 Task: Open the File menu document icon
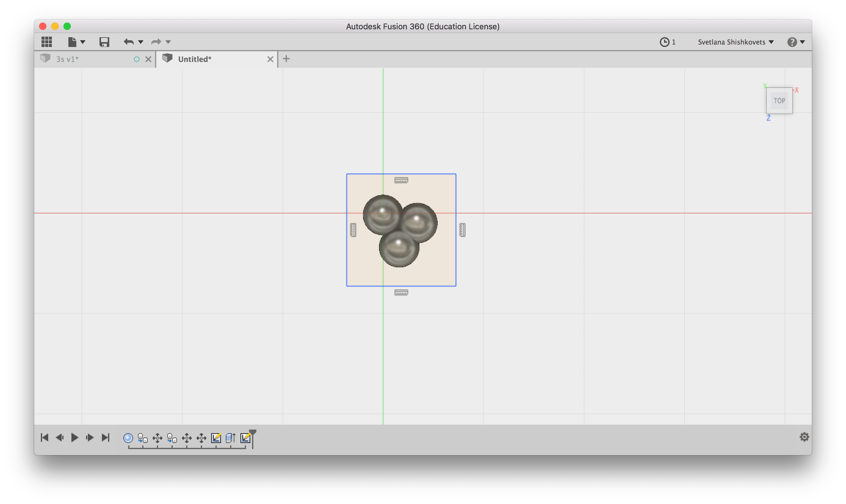point(72,42)
